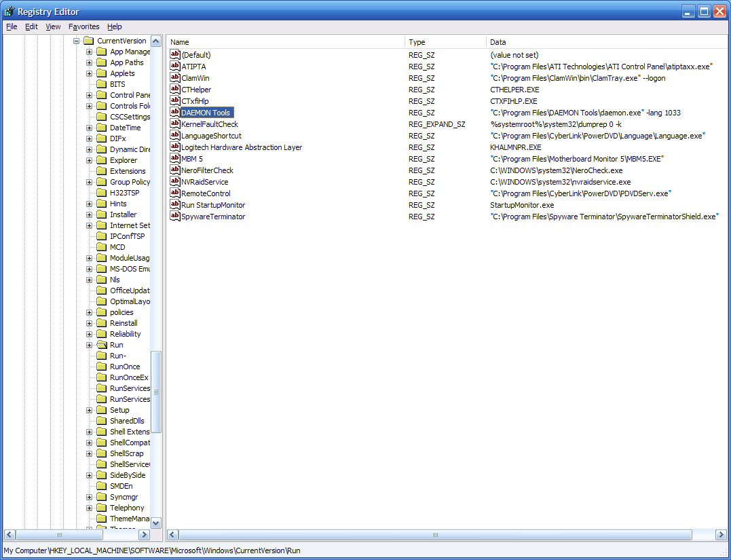Open the Edit menu

click(31, 26)
